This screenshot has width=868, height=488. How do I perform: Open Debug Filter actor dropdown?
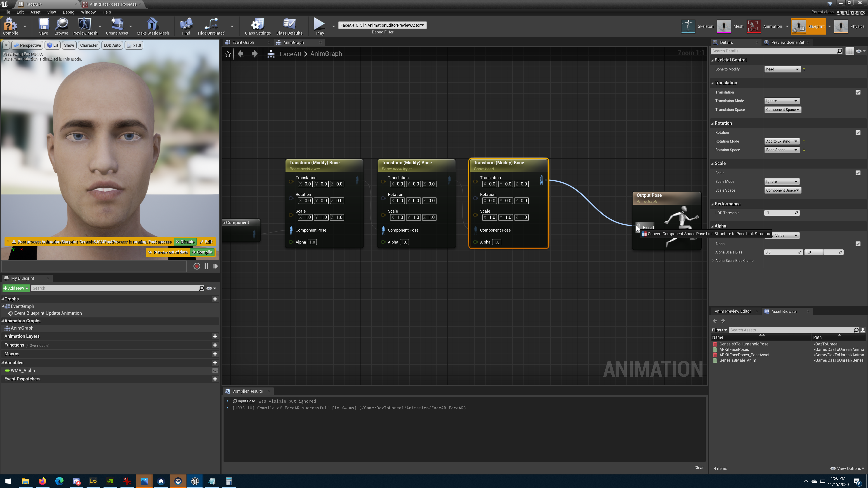coord(382,25)
